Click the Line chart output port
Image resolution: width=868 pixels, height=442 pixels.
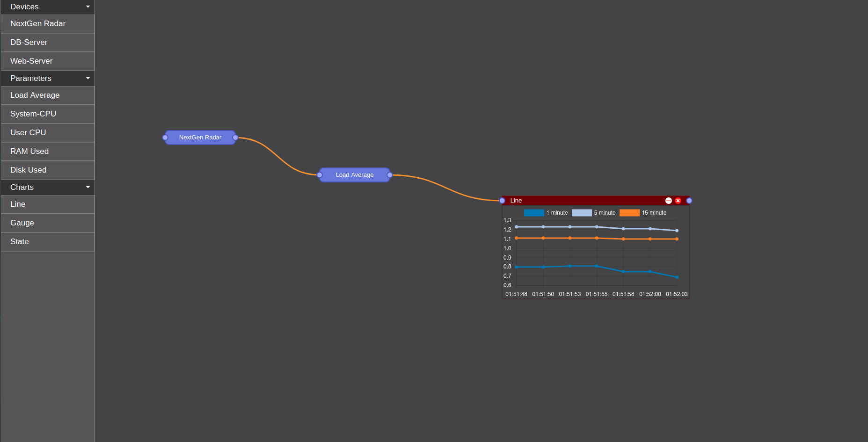(x=689, y=201)
